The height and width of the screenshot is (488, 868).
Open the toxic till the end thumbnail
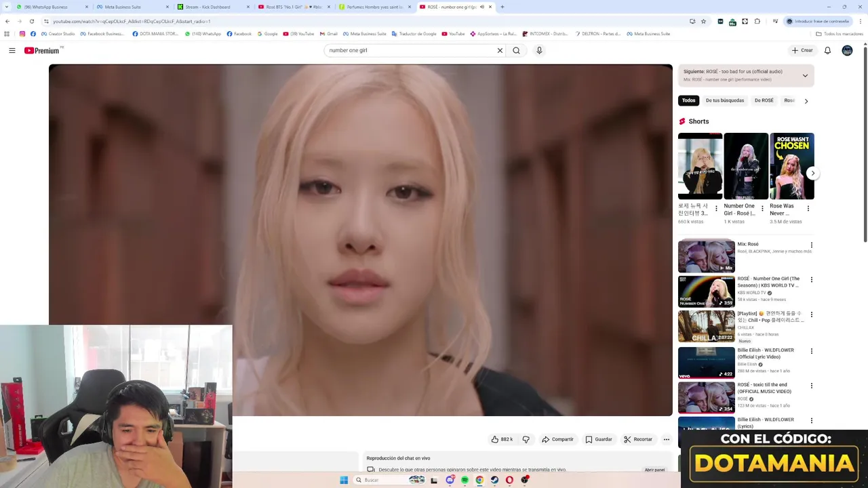(x=706, y=396)
